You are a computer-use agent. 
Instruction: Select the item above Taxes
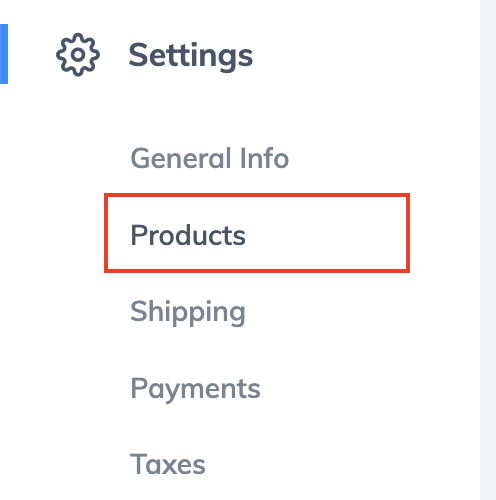click(x=195, y=389)
